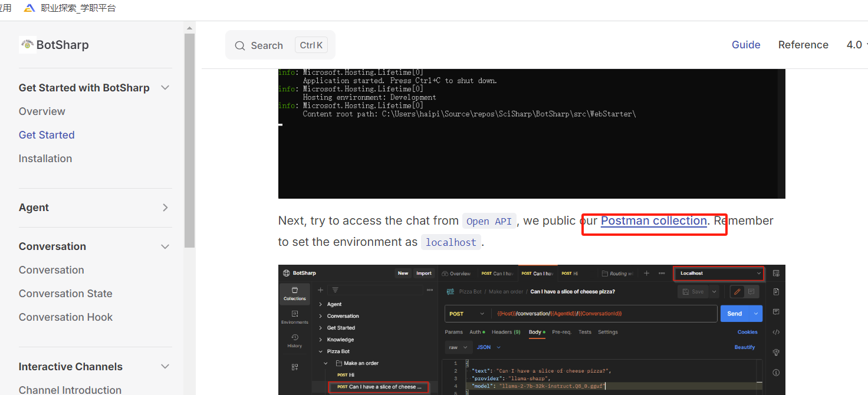Image resolution: width=868 pixels, height=395 pixels.
Task: Collapse the Interactive Channels section
Action: [165, 367]
